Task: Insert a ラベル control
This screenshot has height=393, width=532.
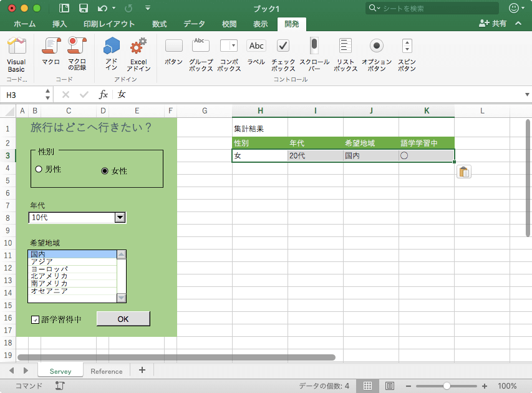Action: click(256, 52)
